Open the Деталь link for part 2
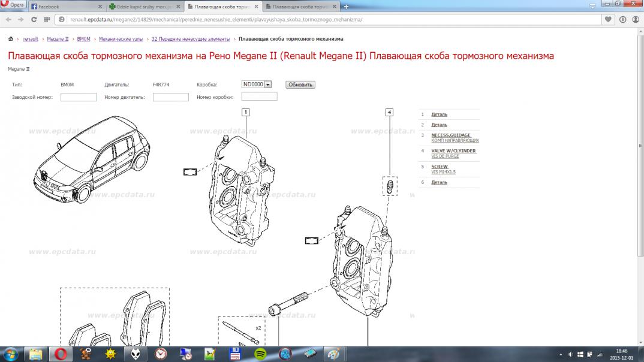Image resolution: width=644 pixels, height=362 pixels. [439, 125]
